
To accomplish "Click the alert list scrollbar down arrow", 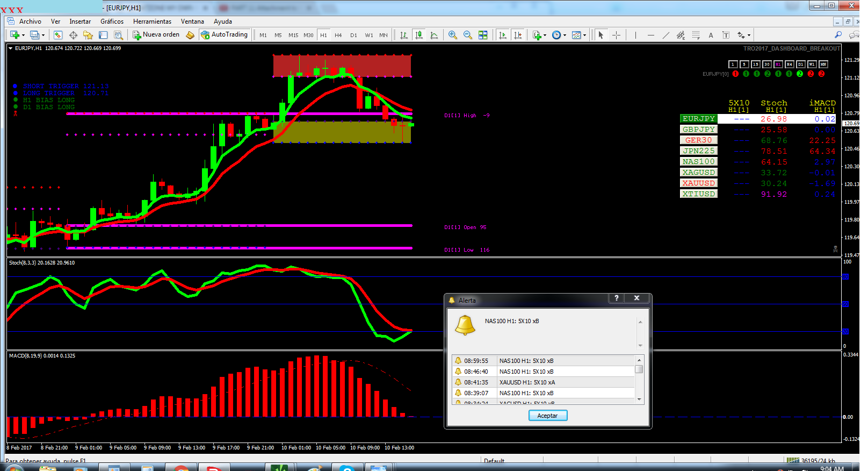I will coord(639,399).
